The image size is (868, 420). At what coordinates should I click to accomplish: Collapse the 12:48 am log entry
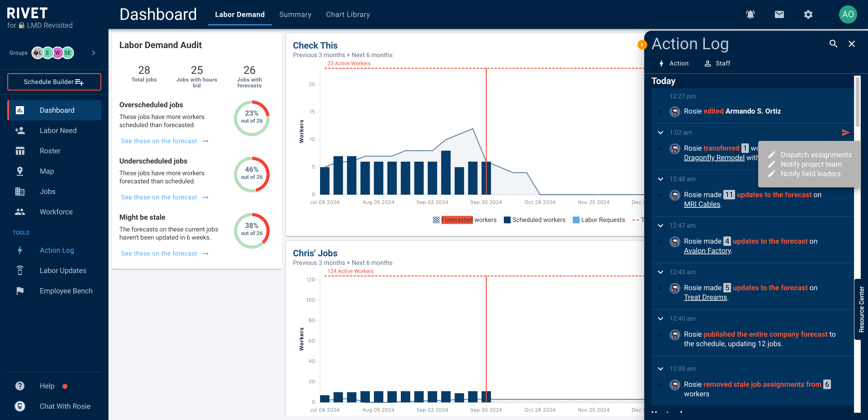tap(660, 179)
